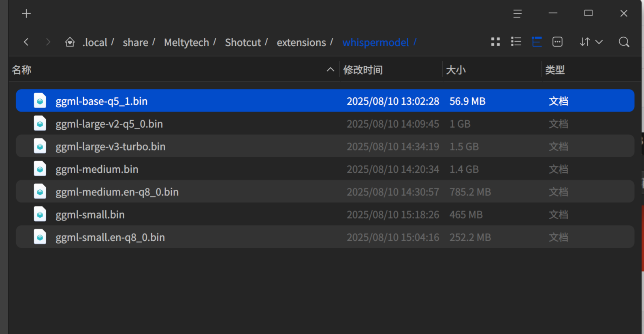Navigate to the .local breadcrumb
644x334 pixels.
(x=95, y=42)
